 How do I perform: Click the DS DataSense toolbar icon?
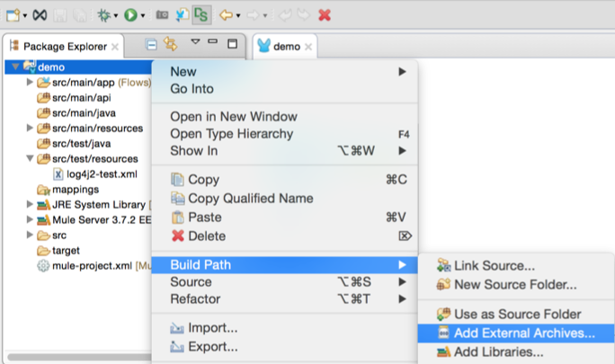(201, 14)
